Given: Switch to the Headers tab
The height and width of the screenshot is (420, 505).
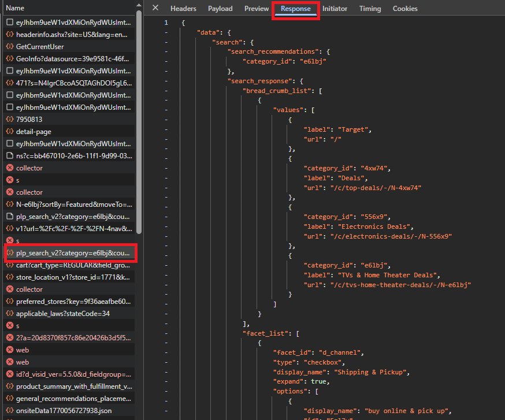Looking at the screenshot, I should click(183, 9).
